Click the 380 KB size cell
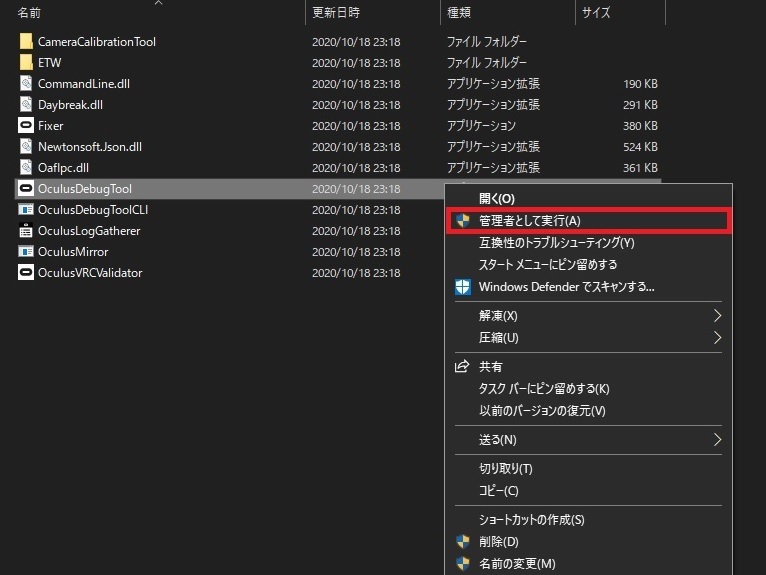 (x=640, y=126)
